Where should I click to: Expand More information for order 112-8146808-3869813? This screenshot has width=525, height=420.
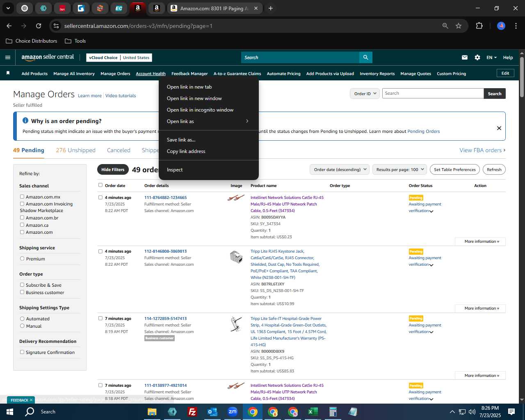(480, 308)
